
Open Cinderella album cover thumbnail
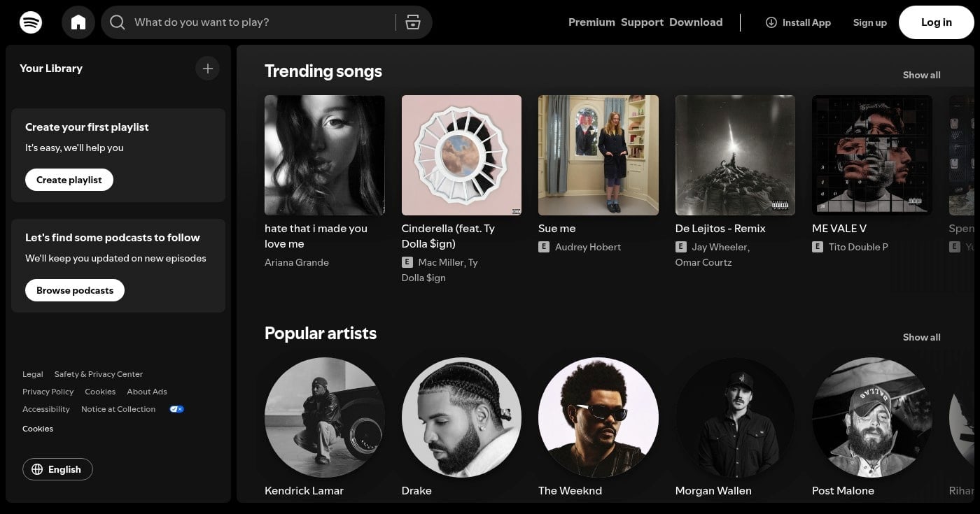(x=461, y=155)
